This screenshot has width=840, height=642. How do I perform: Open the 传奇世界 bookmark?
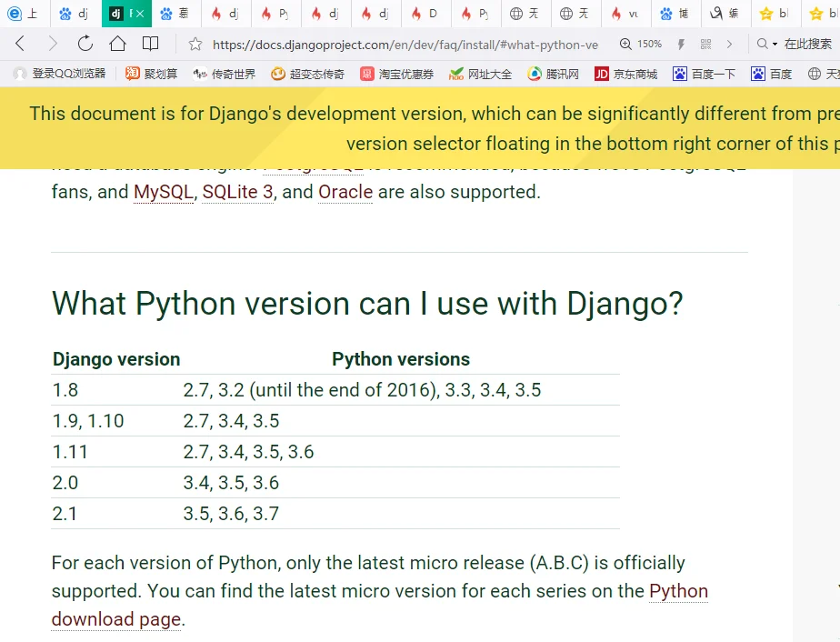click(x=224, y=74)
